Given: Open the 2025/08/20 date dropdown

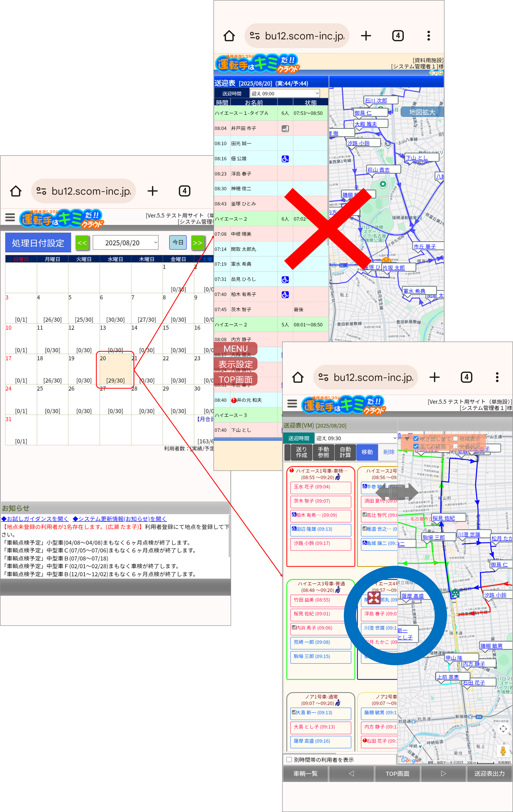Looking at the screenshot, I should coord(125,243).
